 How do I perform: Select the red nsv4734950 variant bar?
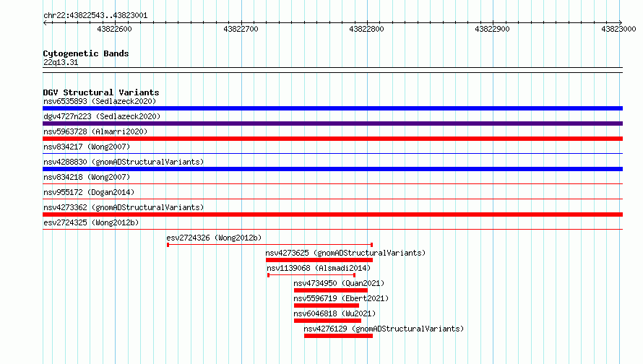330,290
